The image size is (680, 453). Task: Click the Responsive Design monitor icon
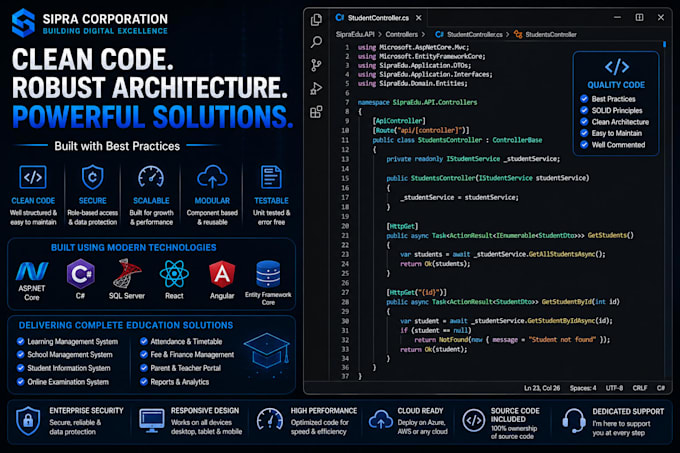152,420
